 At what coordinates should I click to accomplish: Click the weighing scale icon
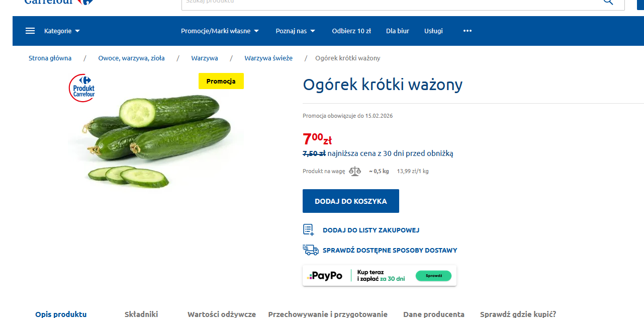tap(355, 171)
